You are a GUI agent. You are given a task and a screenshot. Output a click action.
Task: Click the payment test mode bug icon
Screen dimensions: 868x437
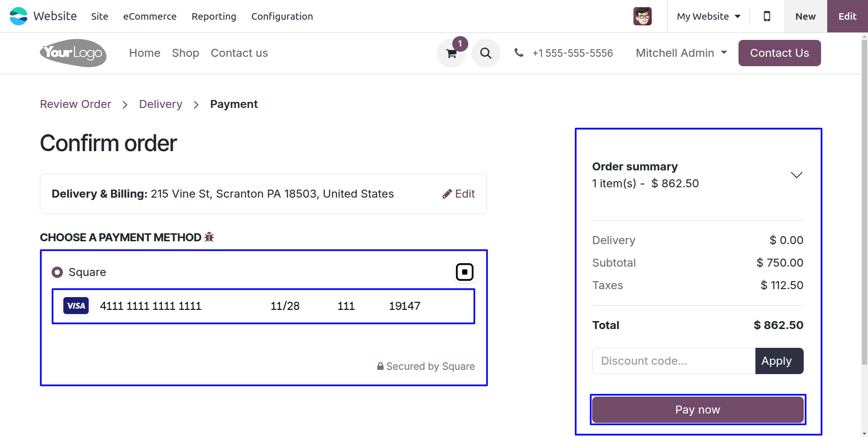[209, 237]
